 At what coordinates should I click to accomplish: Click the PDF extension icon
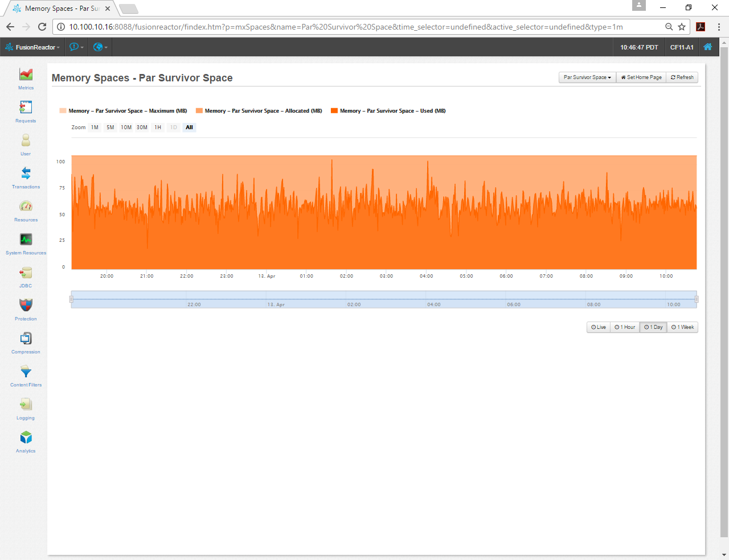point(701,27)
